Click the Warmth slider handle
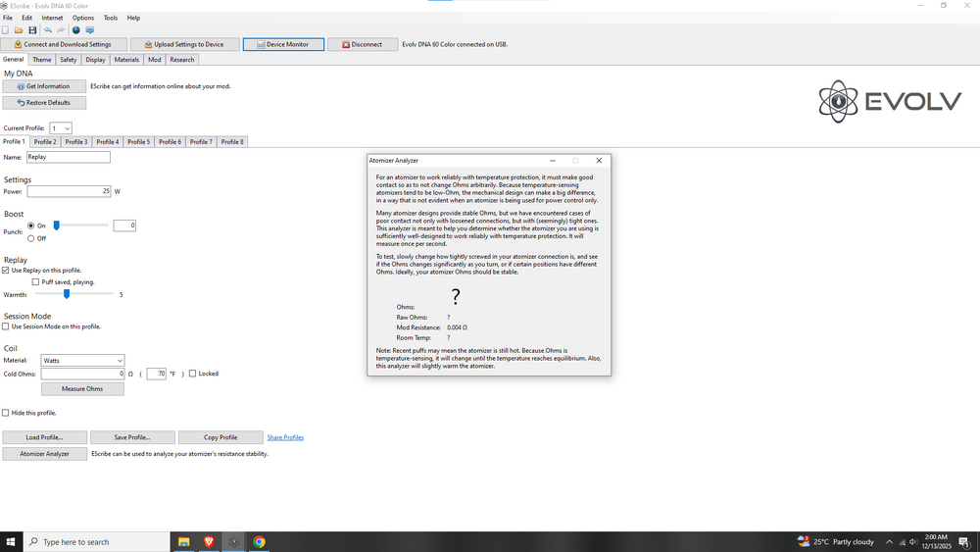 [67, 294]
